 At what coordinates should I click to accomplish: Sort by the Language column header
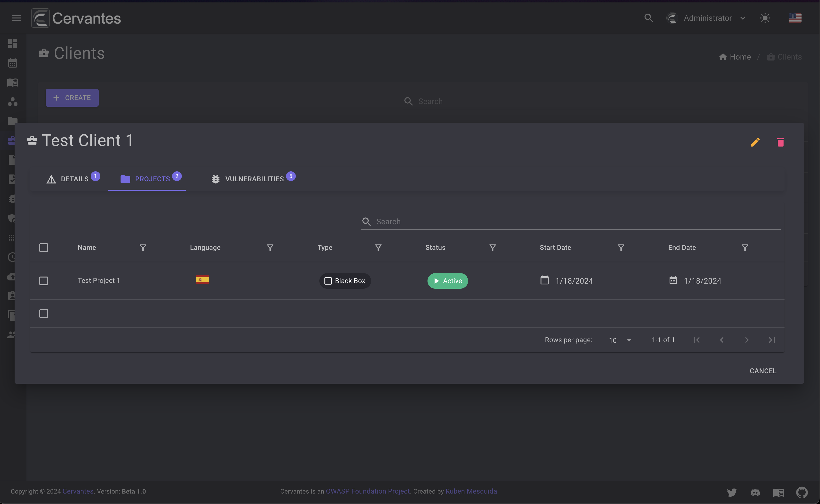[x=205, y=248]
